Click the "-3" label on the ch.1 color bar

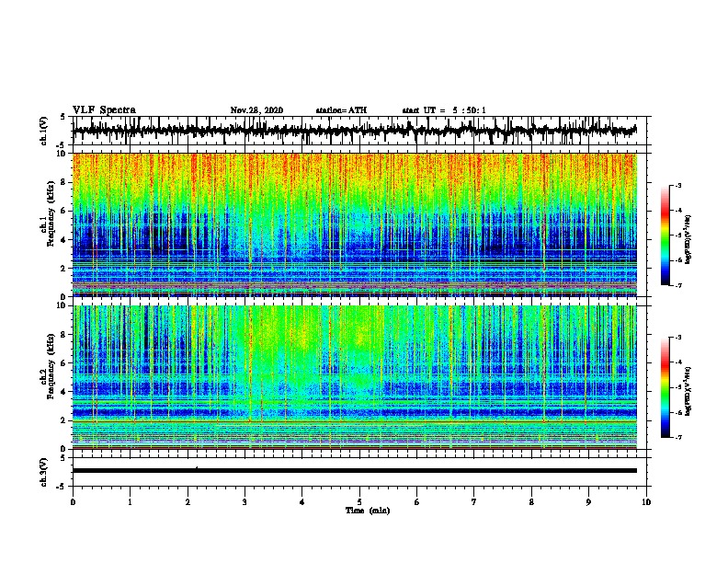[677, 185]
